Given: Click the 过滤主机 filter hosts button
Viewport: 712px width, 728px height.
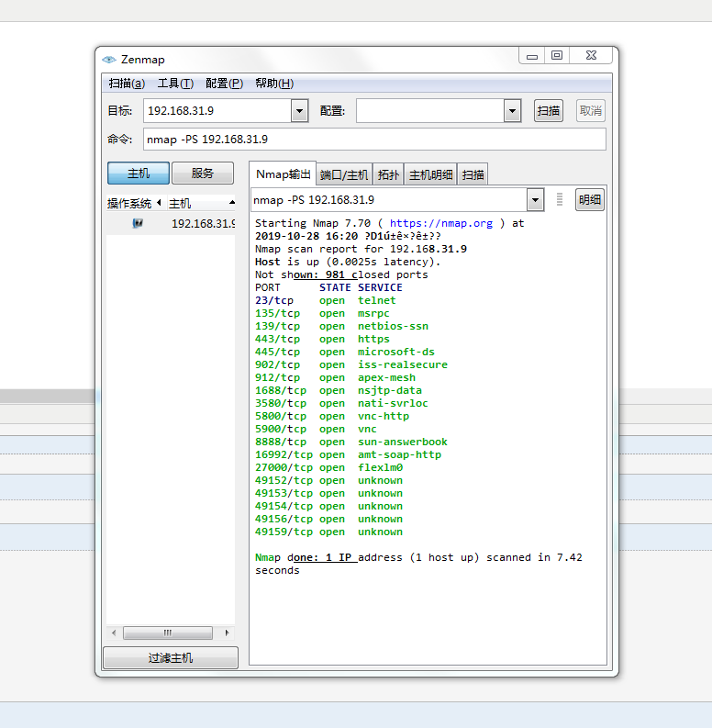Looking at the screenshot, I should [x=171, y=658].
